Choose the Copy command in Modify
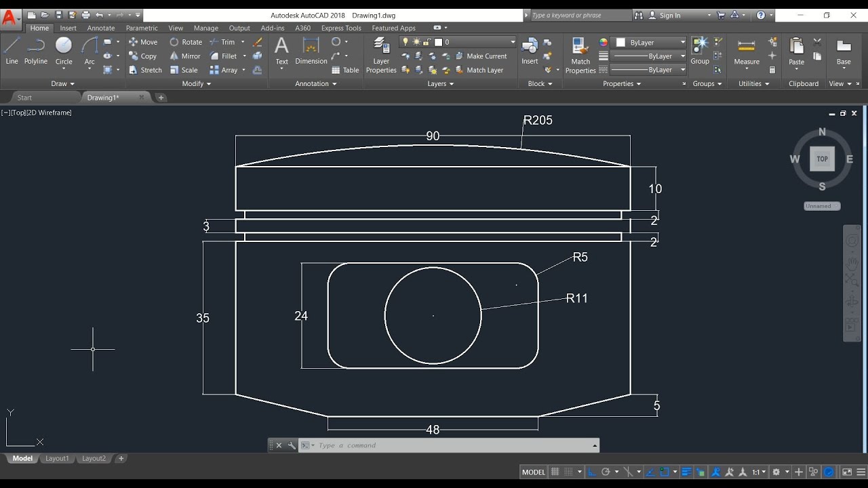Image resolution: width=868 pixels, height=488 pixels. pos(143,56)
